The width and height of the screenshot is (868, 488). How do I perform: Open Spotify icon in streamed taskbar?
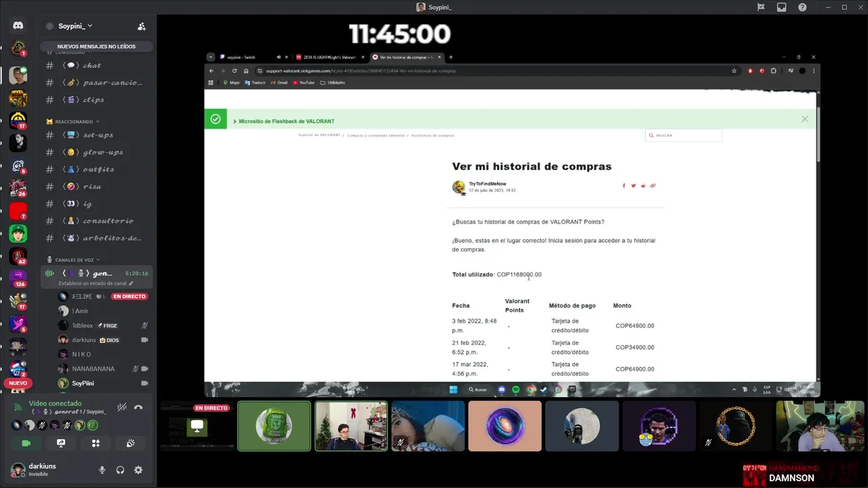(x=516, y=390)
